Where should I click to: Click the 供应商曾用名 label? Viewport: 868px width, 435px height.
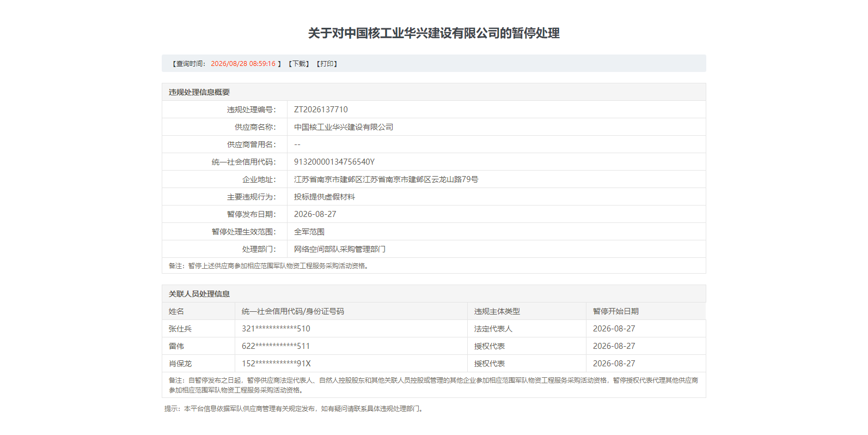point(252,144)
